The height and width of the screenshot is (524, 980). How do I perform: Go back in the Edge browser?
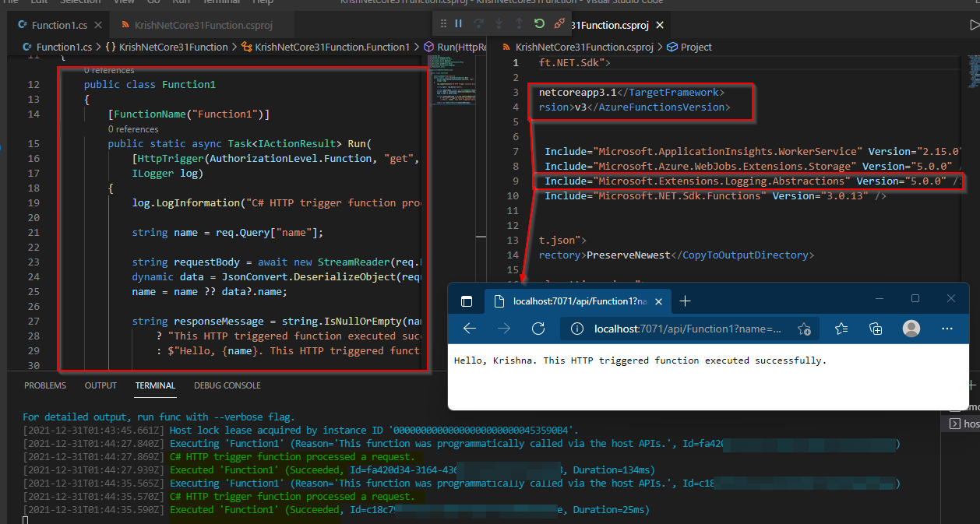click(470, 329)
